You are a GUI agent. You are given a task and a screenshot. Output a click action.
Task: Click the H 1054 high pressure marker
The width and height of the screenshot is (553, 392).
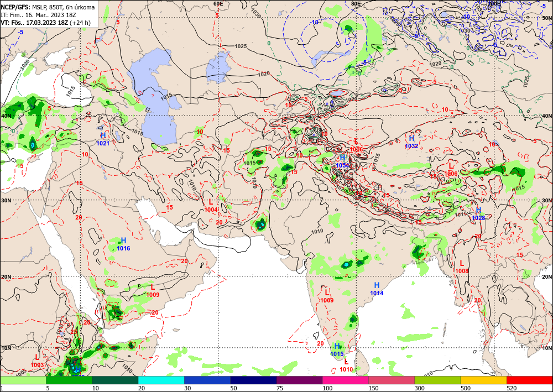pos(342,161)
